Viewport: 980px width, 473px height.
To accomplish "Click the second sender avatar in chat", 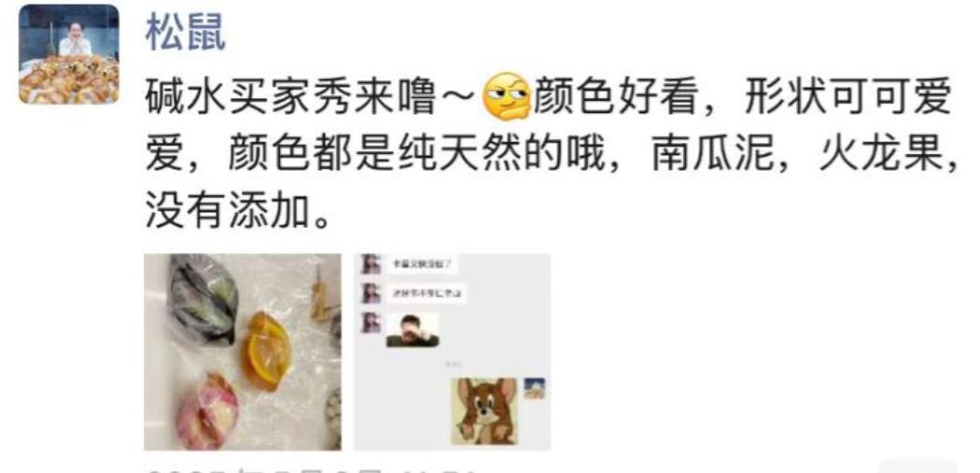I will [x=371, y=293].
